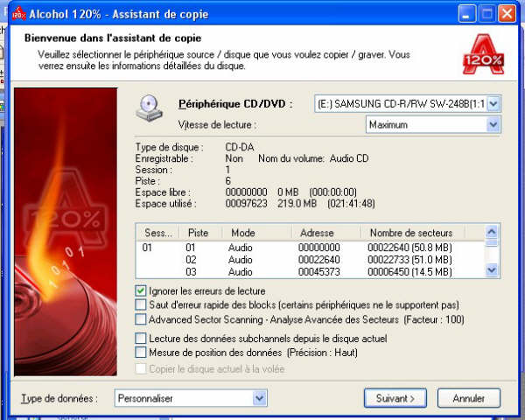The height and width of the screenshot is (420, 525).
Task: Toggle Mesure de position des données
Action: tap(141, 353)
